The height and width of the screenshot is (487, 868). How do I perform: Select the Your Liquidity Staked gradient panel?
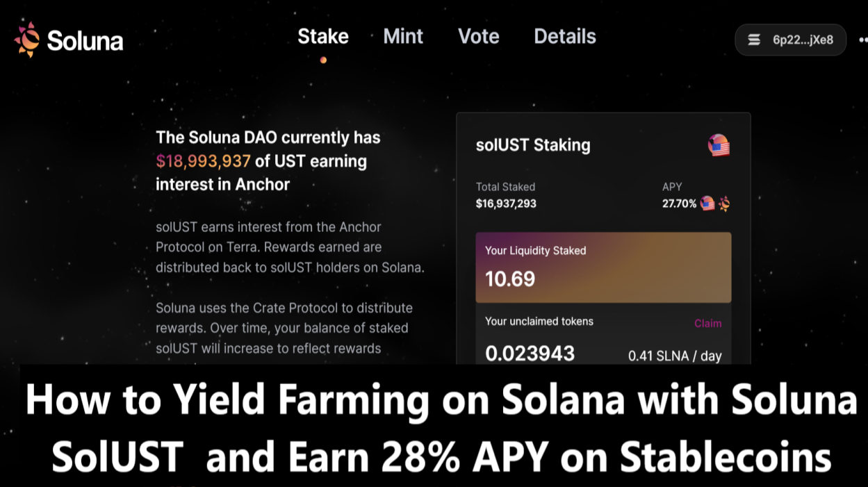(x=604, y=267)
